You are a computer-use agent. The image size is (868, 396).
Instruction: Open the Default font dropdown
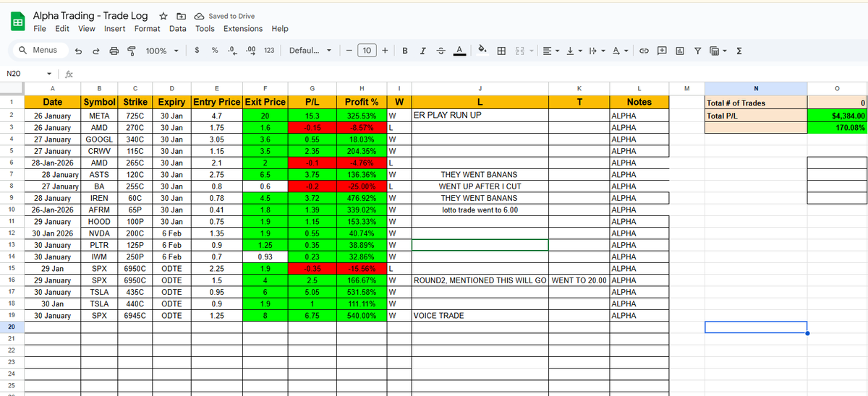pyautogui.click(x=310, y=51)
